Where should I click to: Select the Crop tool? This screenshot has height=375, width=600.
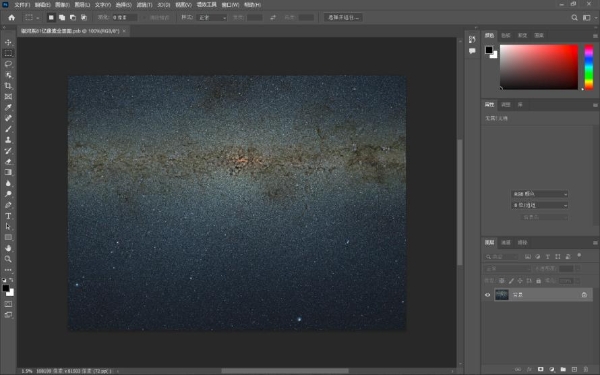tap(8, 86)
